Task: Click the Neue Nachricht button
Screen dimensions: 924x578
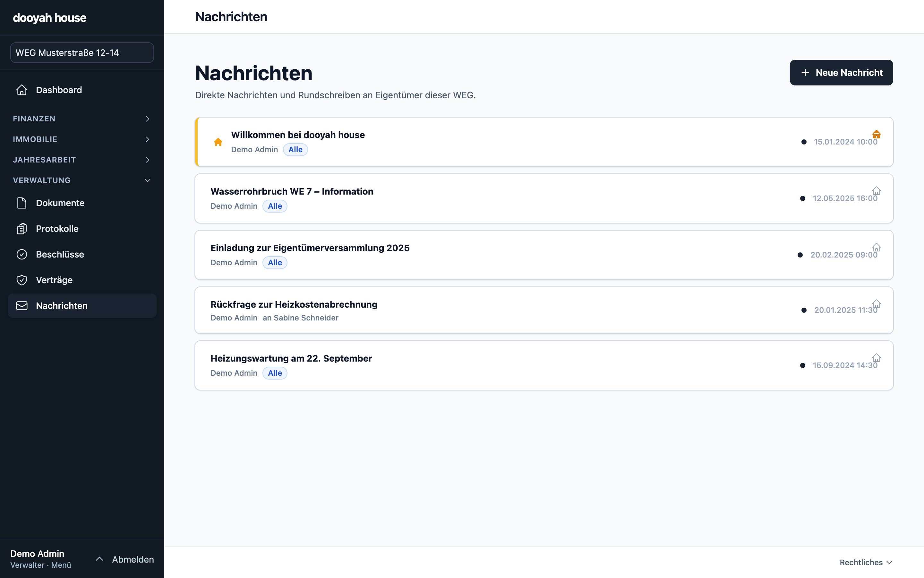Action: (841, 73)
